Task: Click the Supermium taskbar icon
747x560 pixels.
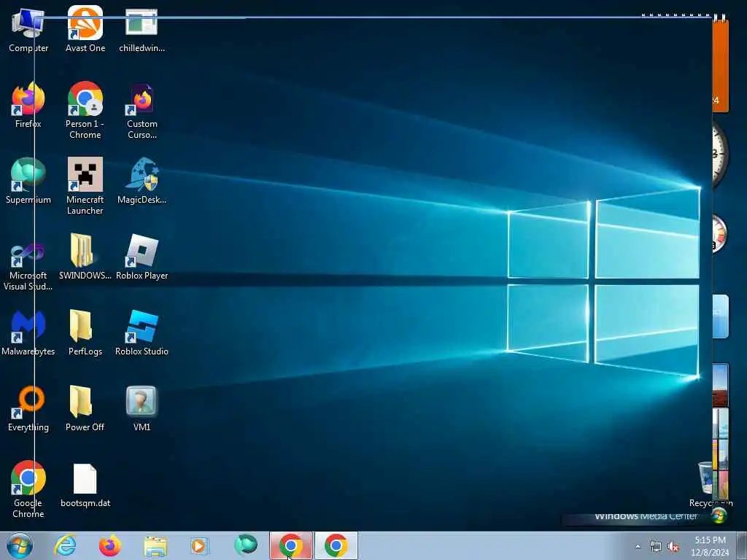Action: 246,545
